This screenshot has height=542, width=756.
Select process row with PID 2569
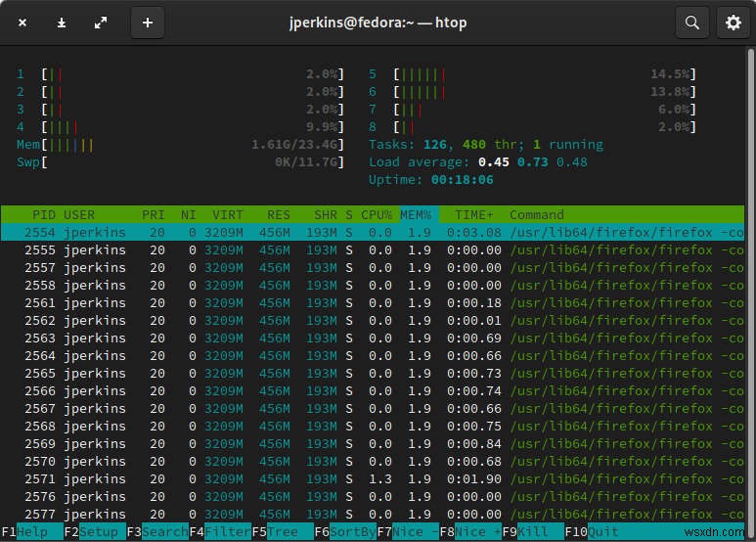click(x=373, y=443)
